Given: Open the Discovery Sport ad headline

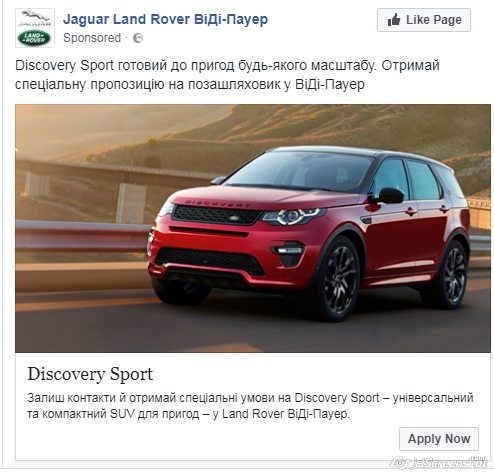Looking at the screenshot, I should [x=90, y=374].
